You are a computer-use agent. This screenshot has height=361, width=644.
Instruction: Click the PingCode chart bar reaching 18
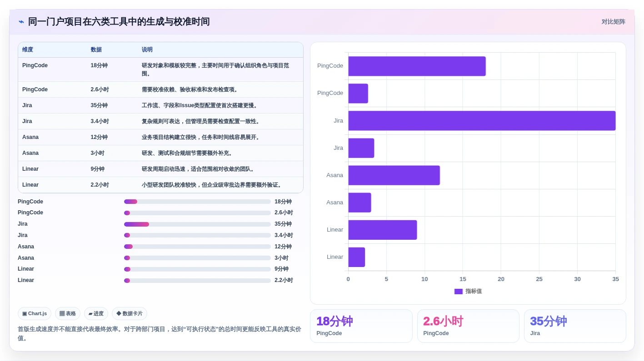coord(417,66)
